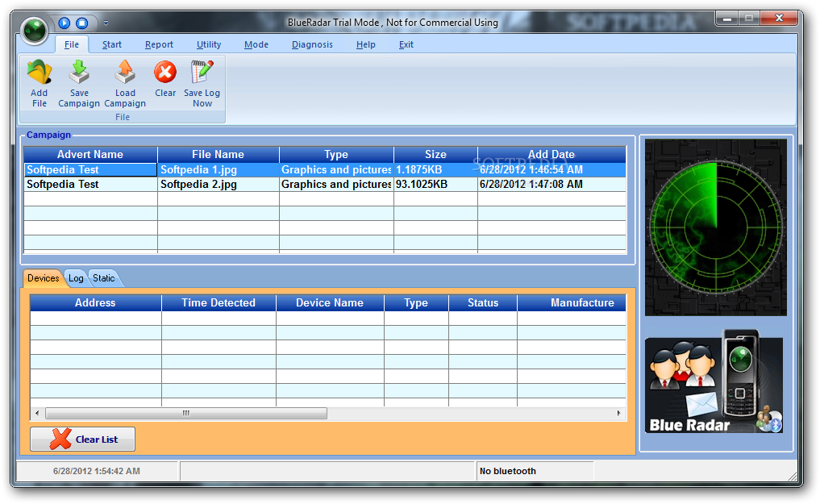Click the Address column header
This screenshot has width=820, height=504.
coord(95,302)
